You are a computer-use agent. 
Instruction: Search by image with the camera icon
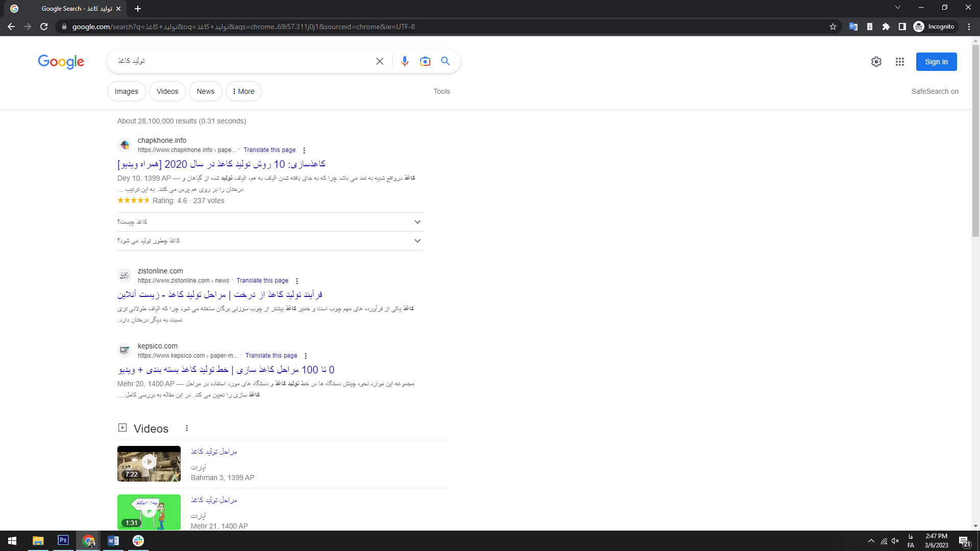(x=425, y=61)
